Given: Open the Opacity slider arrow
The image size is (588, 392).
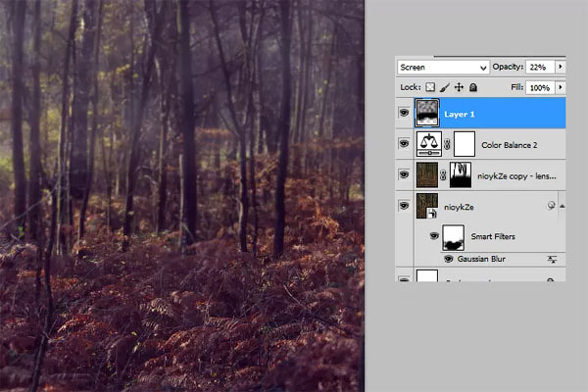Looking at the screenshot, I should click(561, 67).
